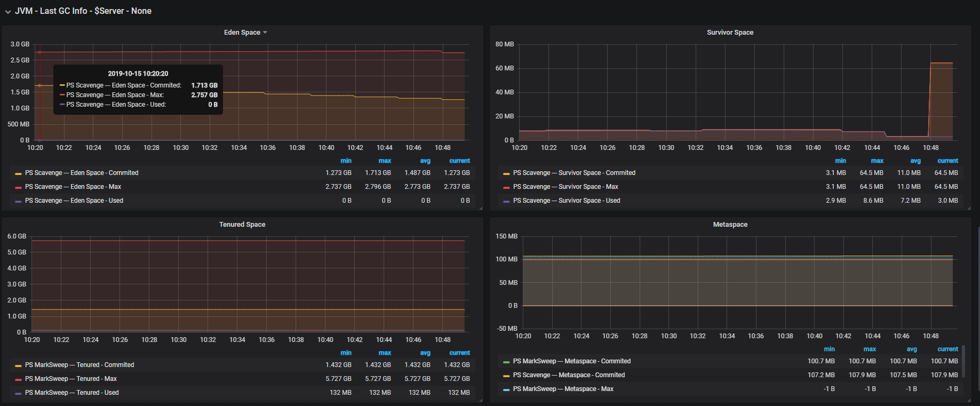Change color of Survivor Space Used swatch

(x=506, y=201)
